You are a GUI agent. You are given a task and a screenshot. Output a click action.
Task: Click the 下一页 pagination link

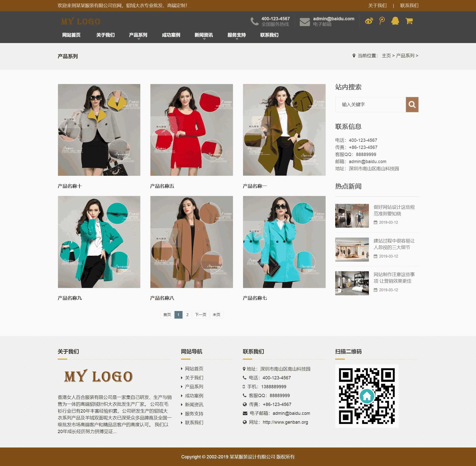click(x=200, y=315)
